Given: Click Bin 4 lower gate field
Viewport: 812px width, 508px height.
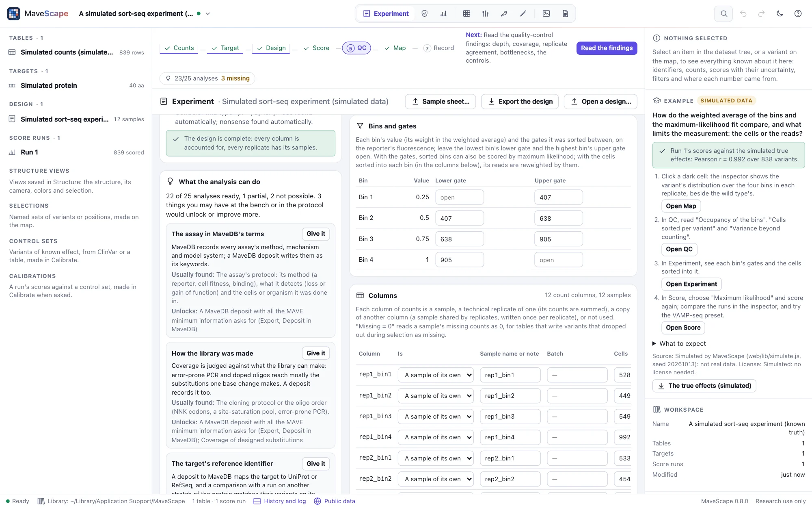Looking at the screenshot, I should pyautogui.click(x=460, y=260).
